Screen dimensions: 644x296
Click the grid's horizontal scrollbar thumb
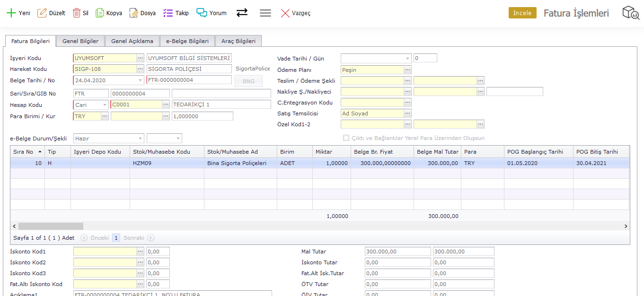[x=51, y=226]
